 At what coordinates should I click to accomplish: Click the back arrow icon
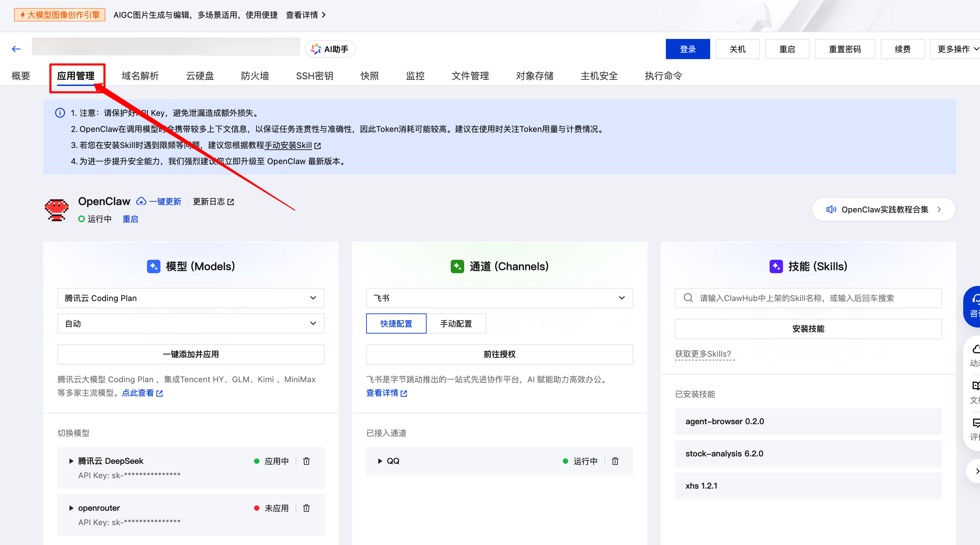click(16, 49)
